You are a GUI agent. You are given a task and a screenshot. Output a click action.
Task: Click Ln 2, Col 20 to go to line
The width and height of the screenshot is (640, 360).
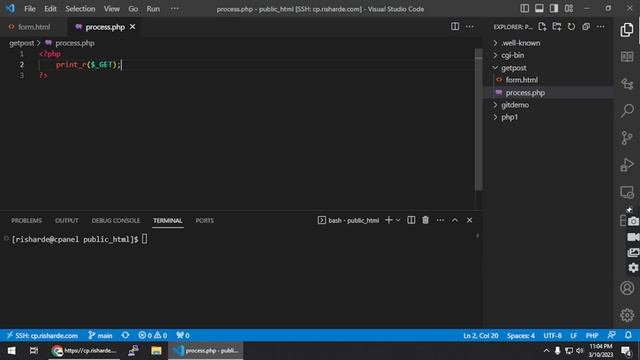tap(480, 336)
